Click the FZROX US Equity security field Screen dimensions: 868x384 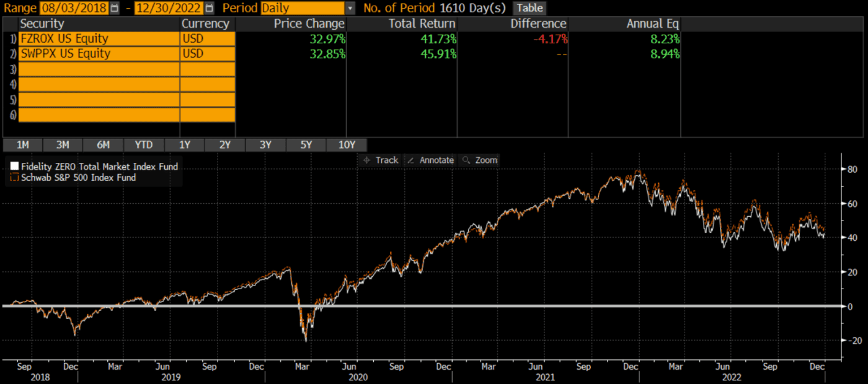pos(99,39)
